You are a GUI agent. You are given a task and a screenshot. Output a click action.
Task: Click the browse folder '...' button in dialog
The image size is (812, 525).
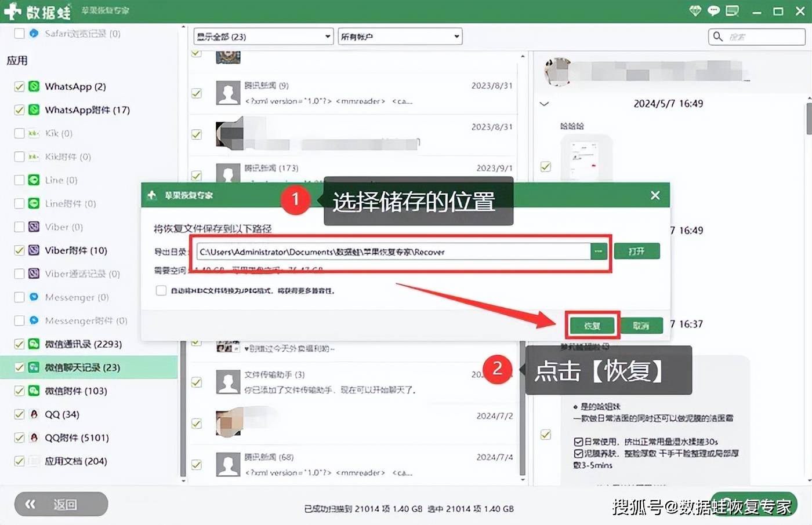pyautogui.click(x=599, y=251)
